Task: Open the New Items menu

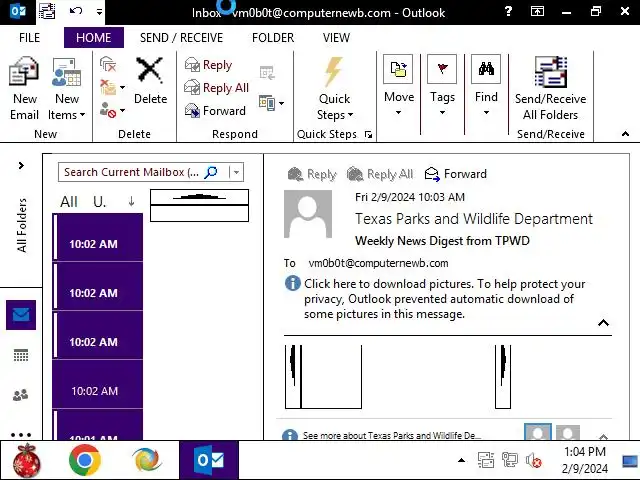Action: coord(67,89)
